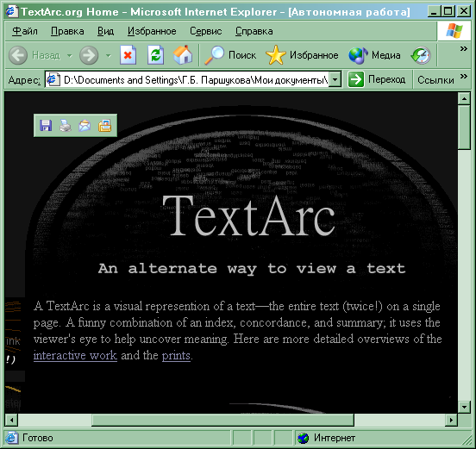Stop page loading with red X icon
This screenshot has width=476, height=449.
(128, 55)
